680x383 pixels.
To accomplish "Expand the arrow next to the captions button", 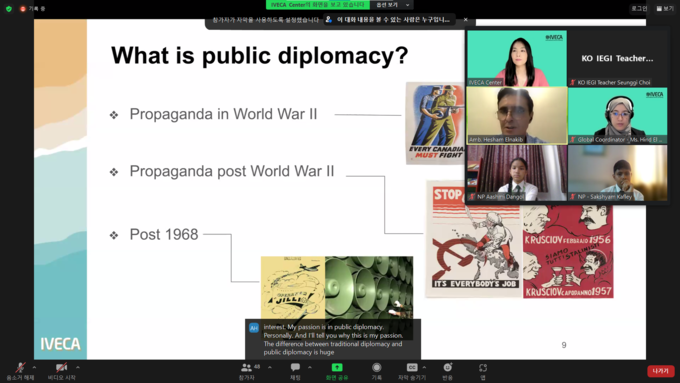I will tap(424, 367).
